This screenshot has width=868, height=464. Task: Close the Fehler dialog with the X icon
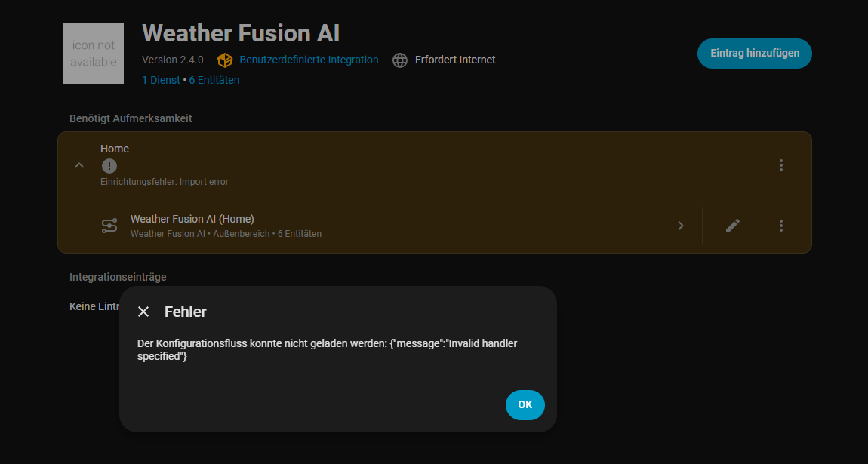143,312
